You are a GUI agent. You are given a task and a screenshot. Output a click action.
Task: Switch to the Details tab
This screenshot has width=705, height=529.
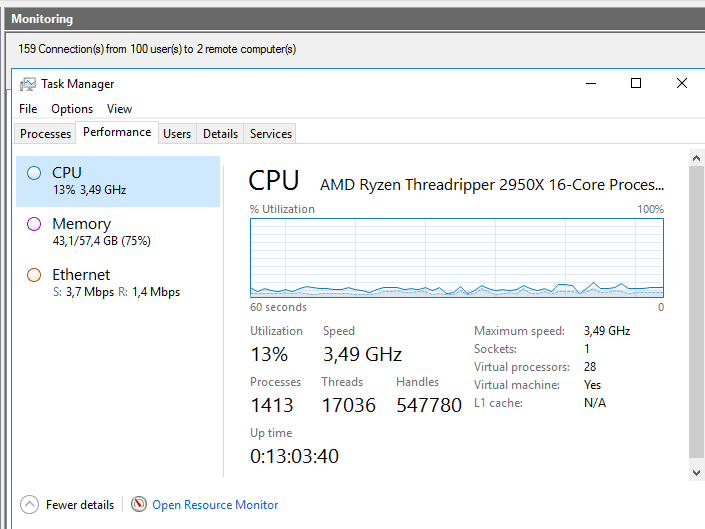point(220,134)
